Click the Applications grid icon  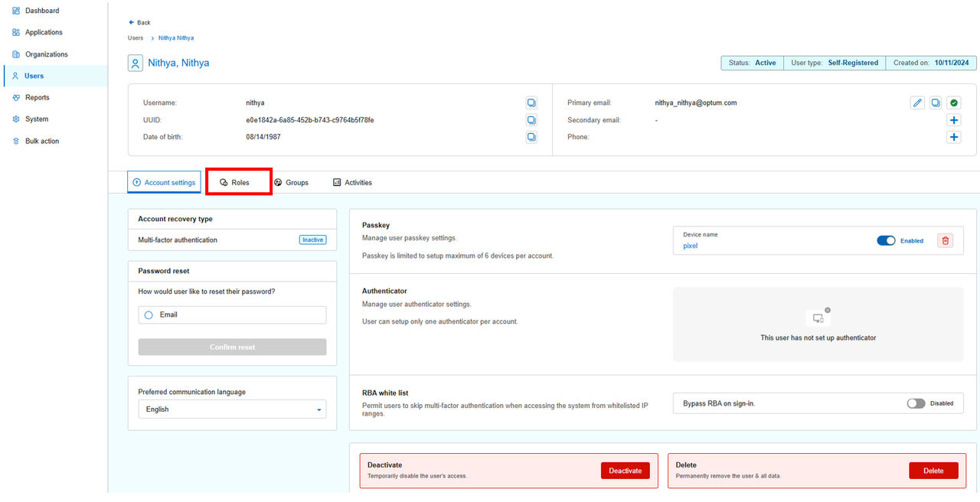(x=16, y=32)
